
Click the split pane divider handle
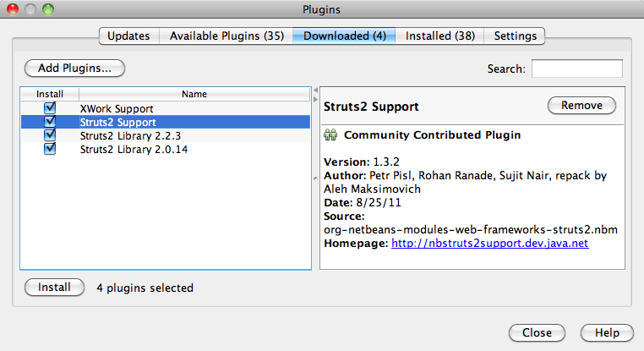pos(315,178)
